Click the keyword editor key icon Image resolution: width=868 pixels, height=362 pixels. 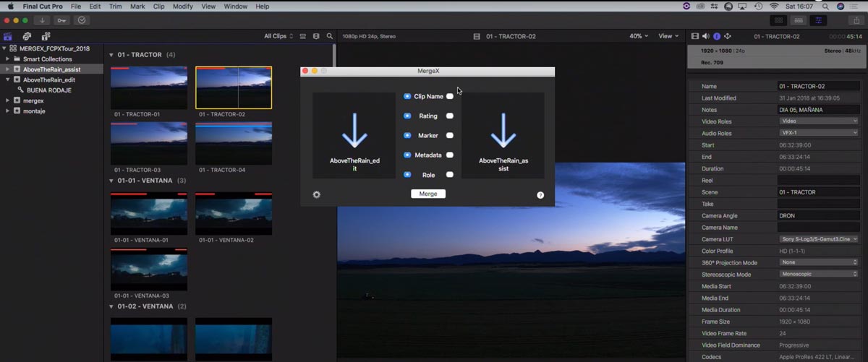62,20
